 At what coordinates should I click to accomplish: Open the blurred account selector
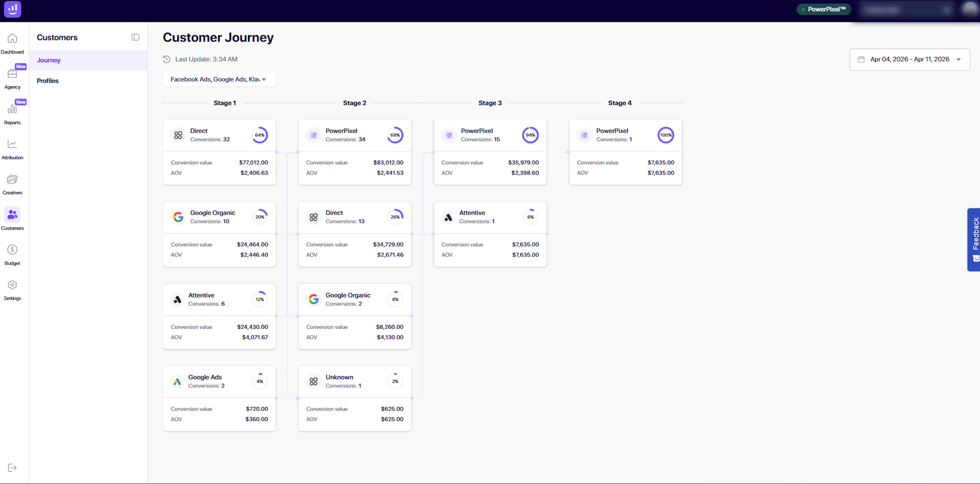[907, 10]
